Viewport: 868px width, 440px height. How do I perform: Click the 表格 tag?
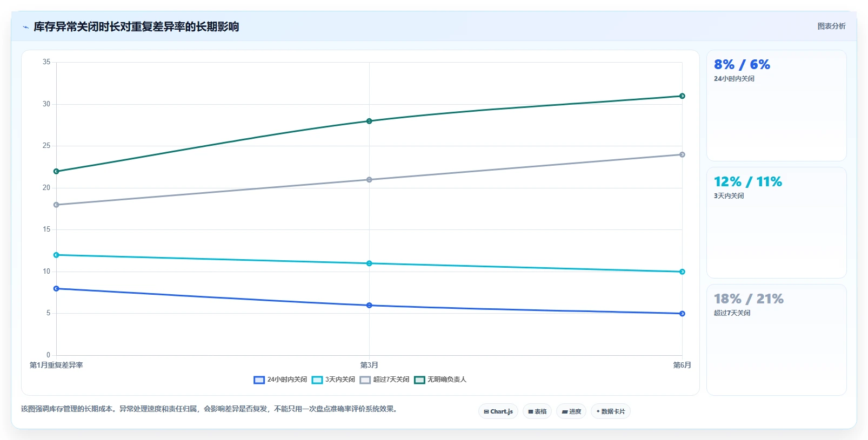(x=537, y=411)
